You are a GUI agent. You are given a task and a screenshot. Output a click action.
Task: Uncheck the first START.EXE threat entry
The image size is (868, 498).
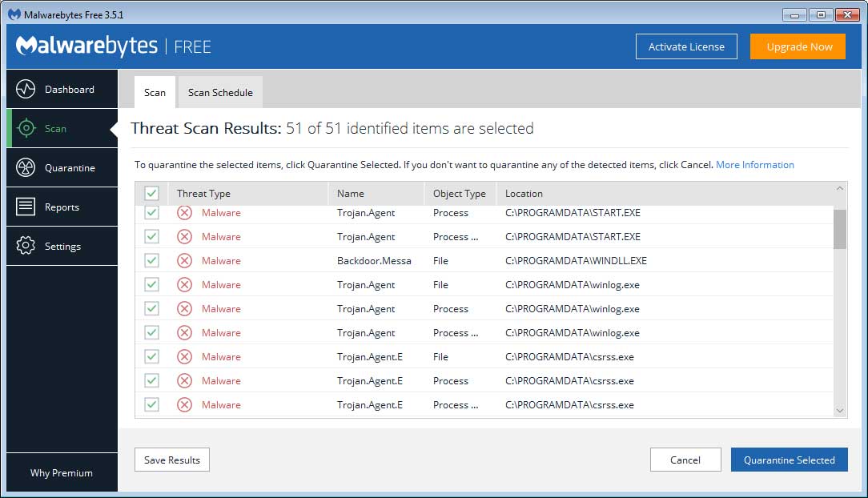point(151,212)
